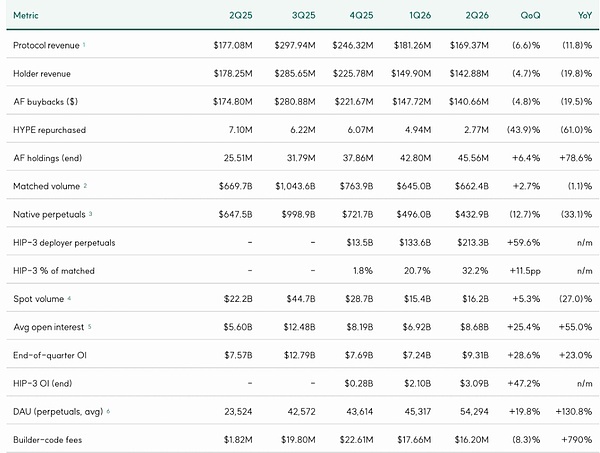Image resolution: width=600 pixels, height=453 pixels.
Task: Select the $1,043.6B matched volume cell
Action: tap(295, 186)
